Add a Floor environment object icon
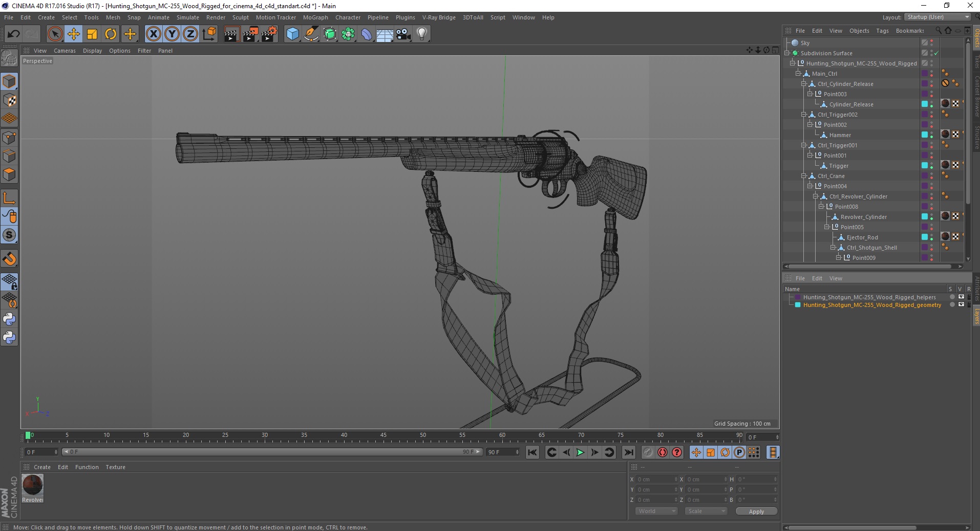980x531 pixels. [x=385, y=34]
